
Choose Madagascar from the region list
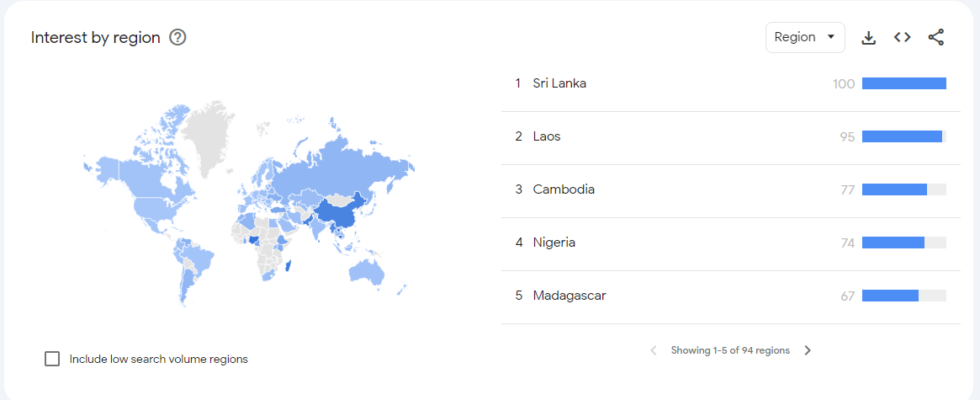tap(569, 296)
